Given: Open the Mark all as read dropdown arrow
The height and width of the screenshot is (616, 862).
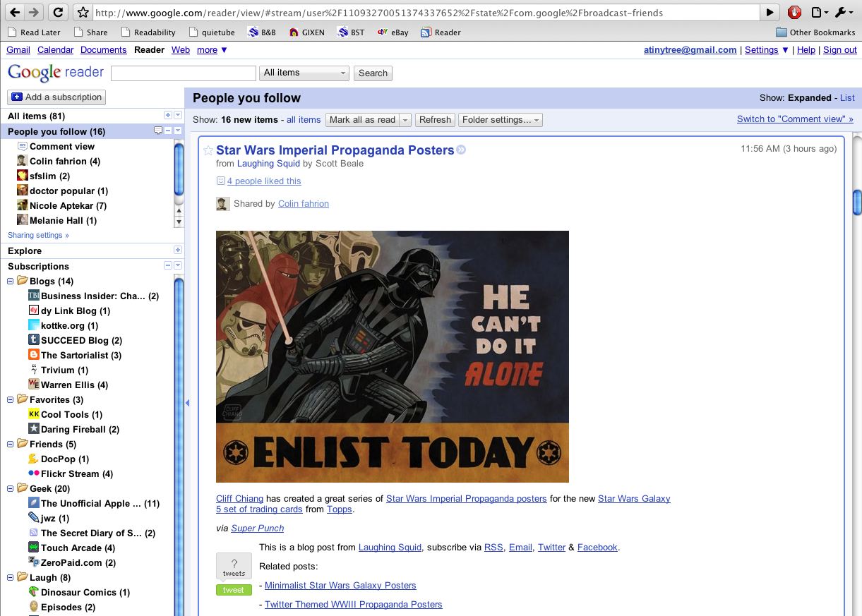Looking at the screenshot, I should pyautogui.click(x=405, y=120).
